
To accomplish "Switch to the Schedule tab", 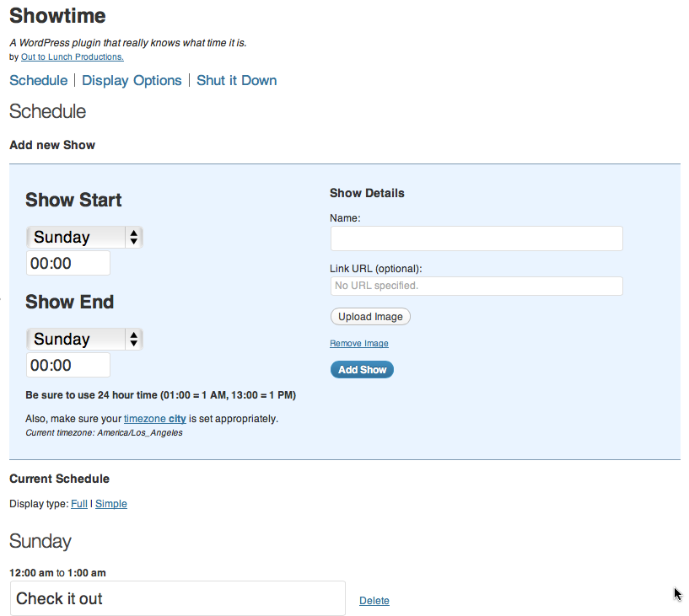I will pos(38,81).
